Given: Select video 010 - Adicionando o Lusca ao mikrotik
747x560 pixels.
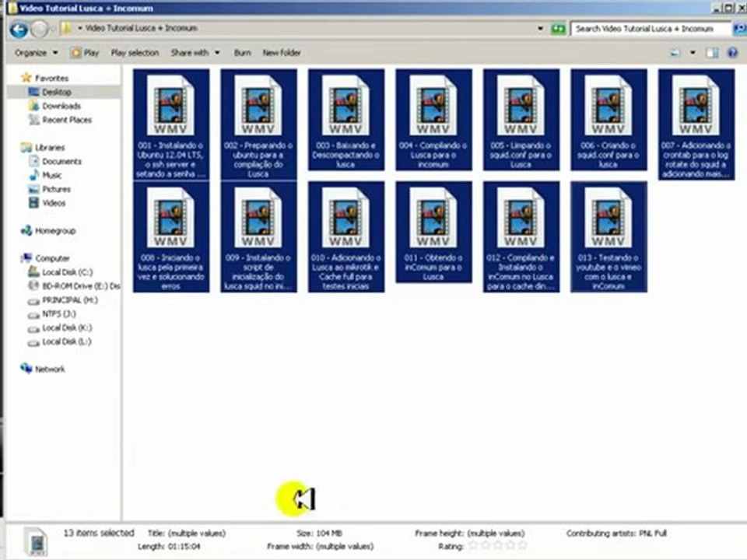Looking at the screenshot, I should (x=345, y=236).
